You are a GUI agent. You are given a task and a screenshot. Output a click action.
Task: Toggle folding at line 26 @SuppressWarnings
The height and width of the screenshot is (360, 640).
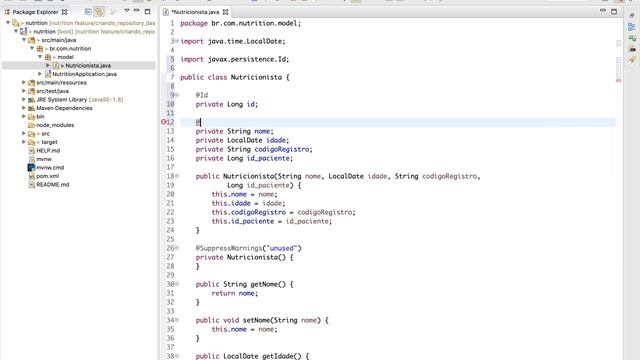pos(177,248)
